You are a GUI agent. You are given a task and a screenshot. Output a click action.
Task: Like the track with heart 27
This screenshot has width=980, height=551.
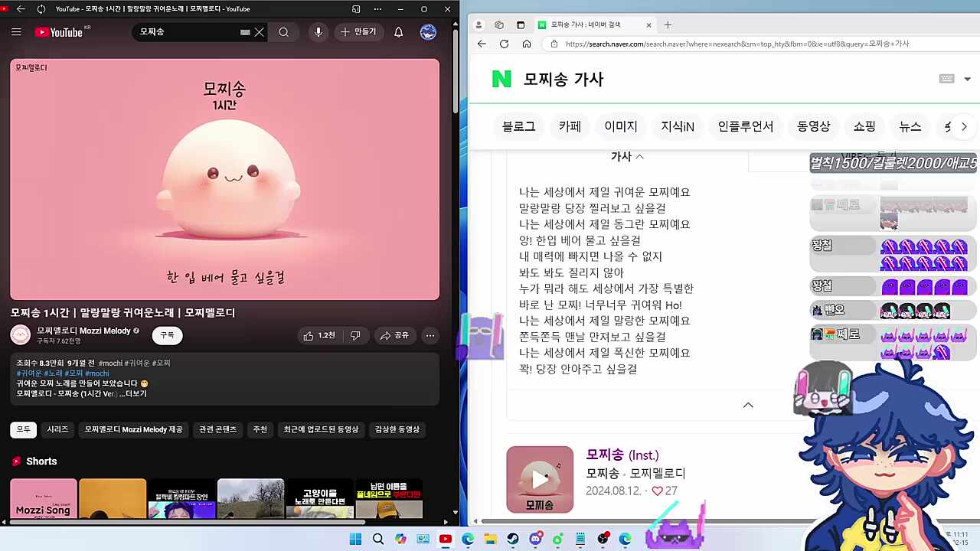click(665, 491)
